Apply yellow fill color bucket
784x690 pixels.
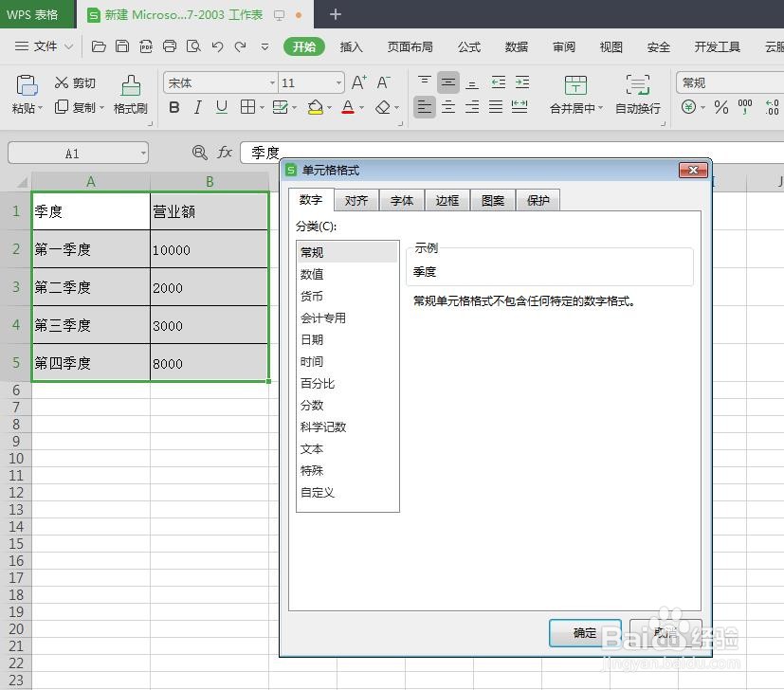(315, 107)
